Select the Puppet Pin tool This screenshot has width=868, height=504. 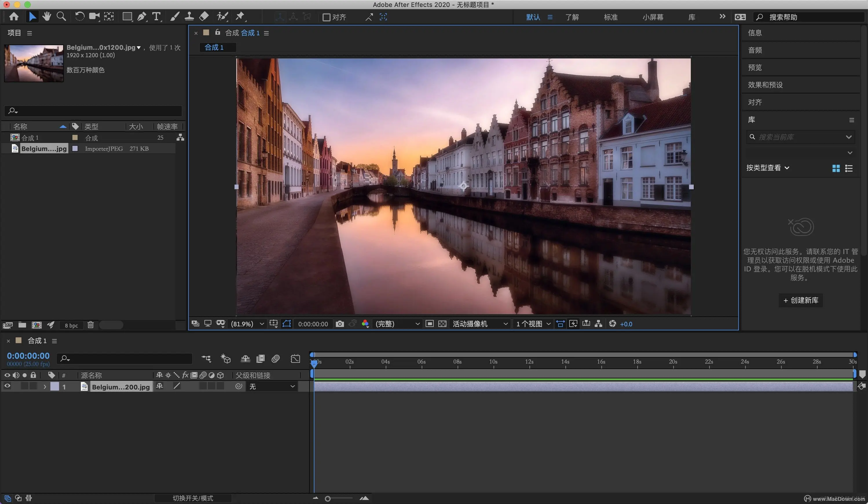[x=240, y=16]
